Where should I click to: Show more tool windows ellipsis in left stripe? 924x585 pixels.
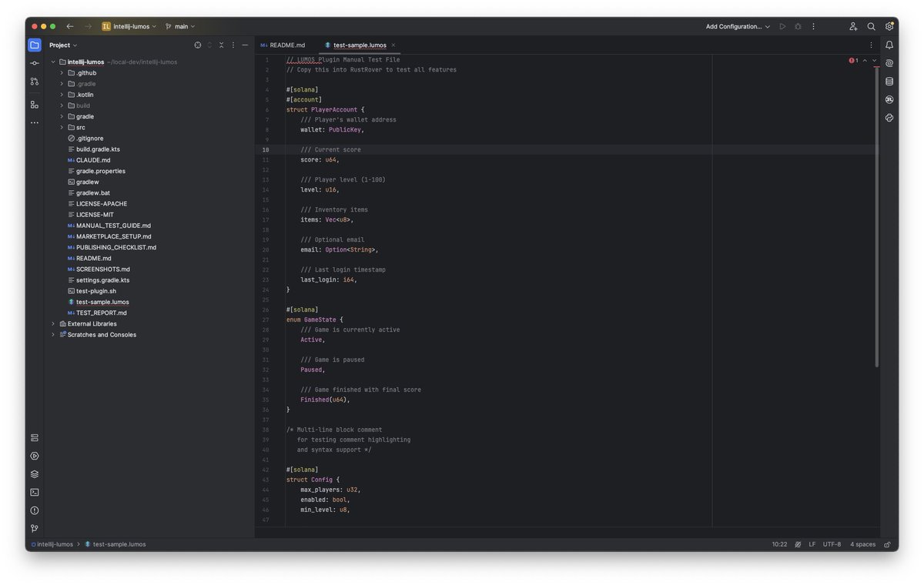[35, 122]
